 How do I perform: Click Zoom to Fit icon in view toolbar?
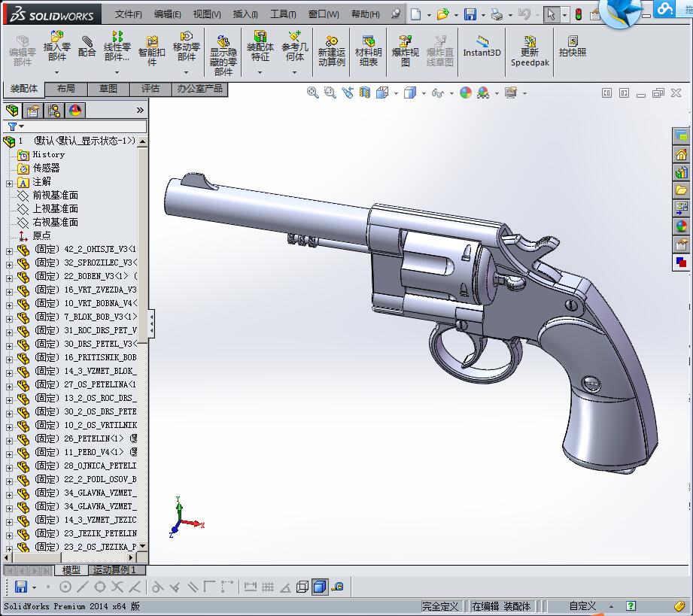pyautogui.click(x=312, y=93)
